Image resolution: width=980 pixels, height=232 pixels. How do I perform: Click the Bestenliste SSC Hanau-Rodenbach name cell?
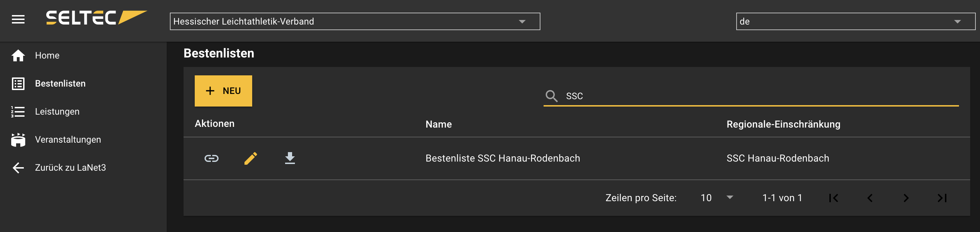click(x=503, y=158)
